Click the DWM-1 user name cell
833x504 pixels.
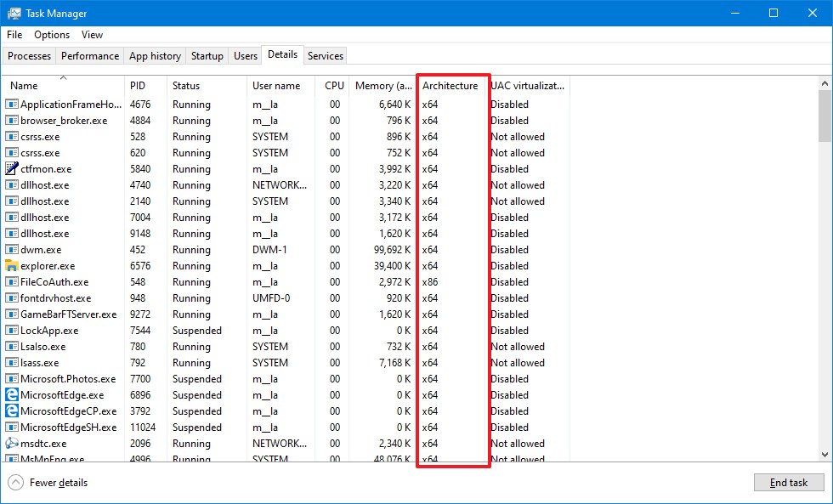tap(269, 250)
